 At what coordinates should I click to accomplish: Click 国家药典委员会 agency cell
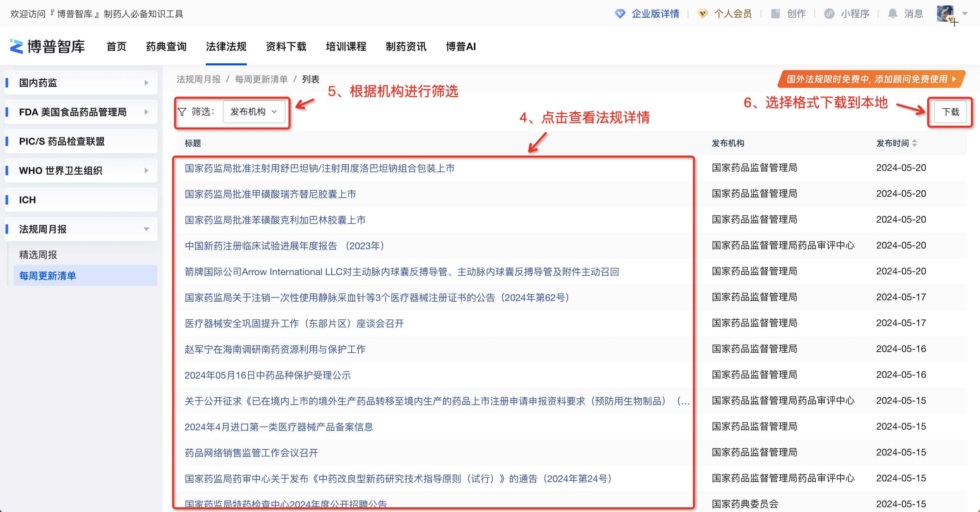(745, 503)
